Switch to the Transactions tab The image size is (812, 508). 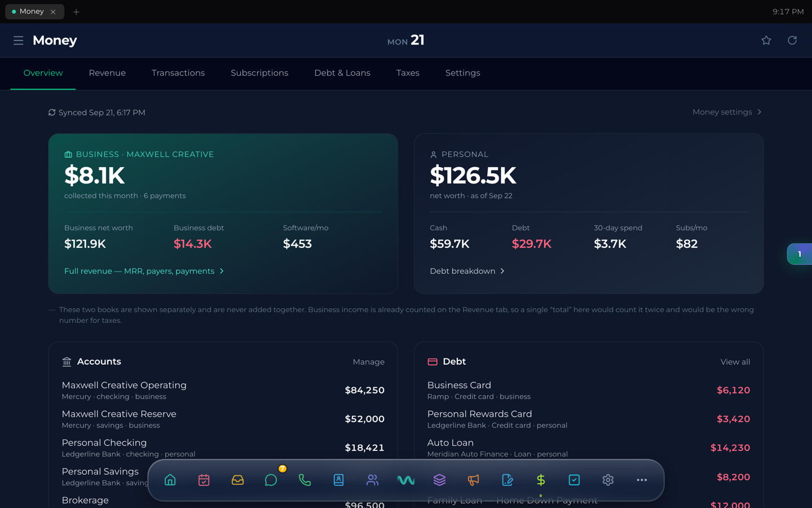(x=178, y=73)
